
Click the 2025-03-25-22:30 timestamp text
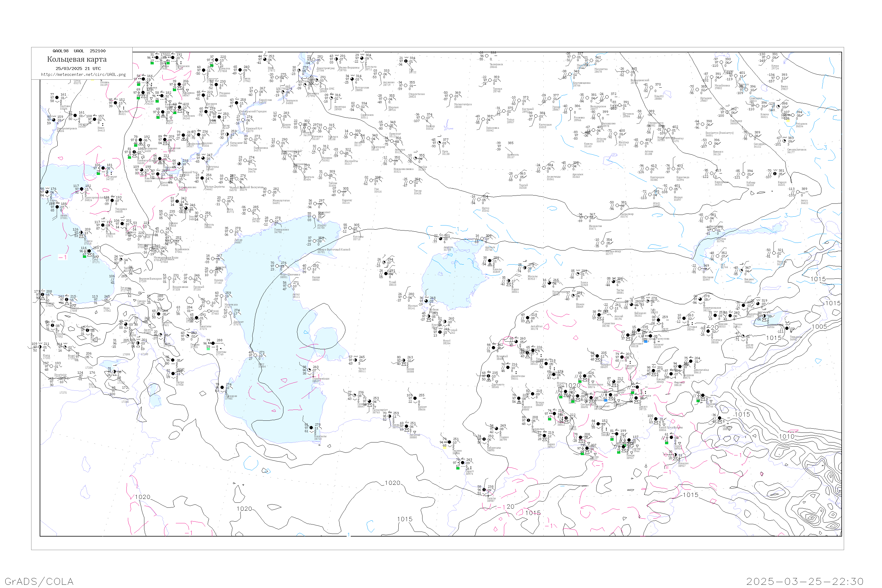point(805,581)
